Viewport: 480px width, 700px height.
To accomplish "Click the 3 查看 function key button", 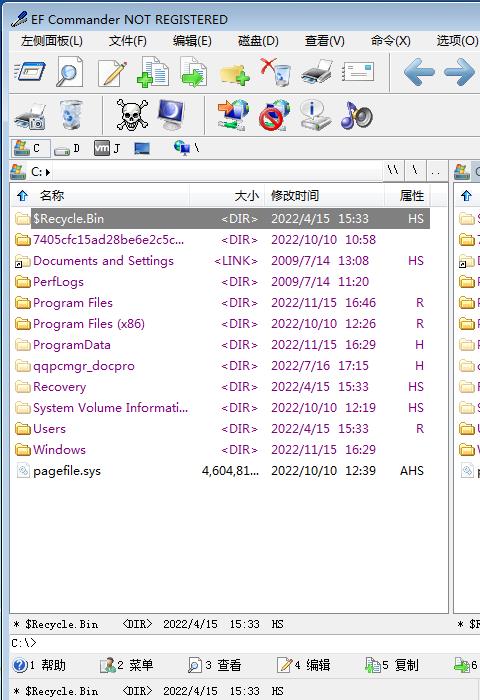I will click(215, 665).
